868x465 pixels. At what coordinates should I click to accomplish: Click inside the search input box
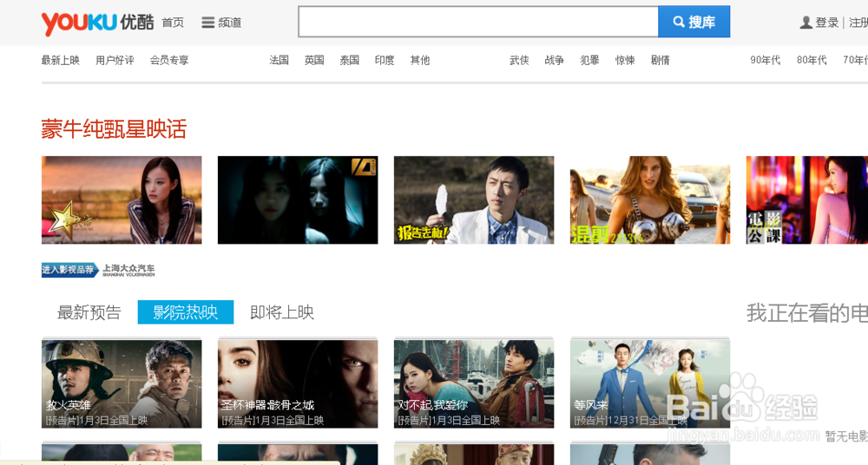[478, 22]
